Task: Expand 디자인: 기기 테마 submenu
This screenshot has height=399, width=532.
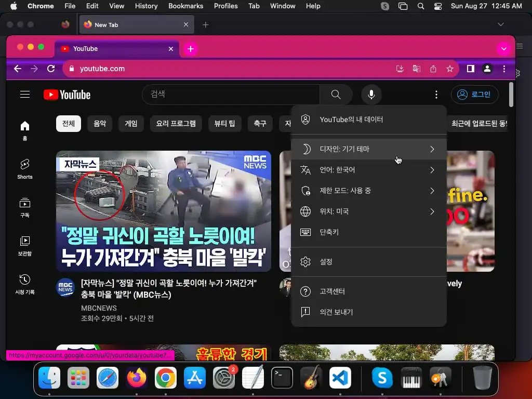Action: 369,149
